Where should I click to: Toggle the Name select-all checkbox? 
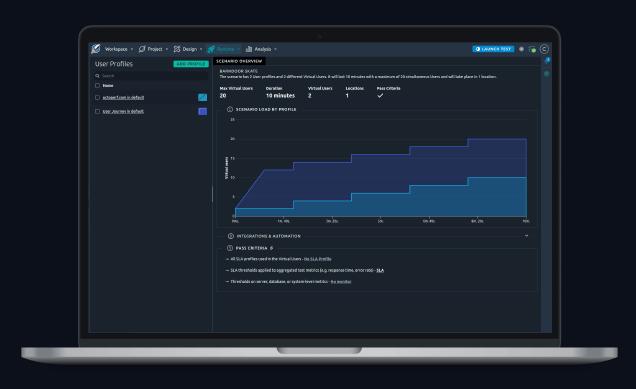click(x=97, y=86)
